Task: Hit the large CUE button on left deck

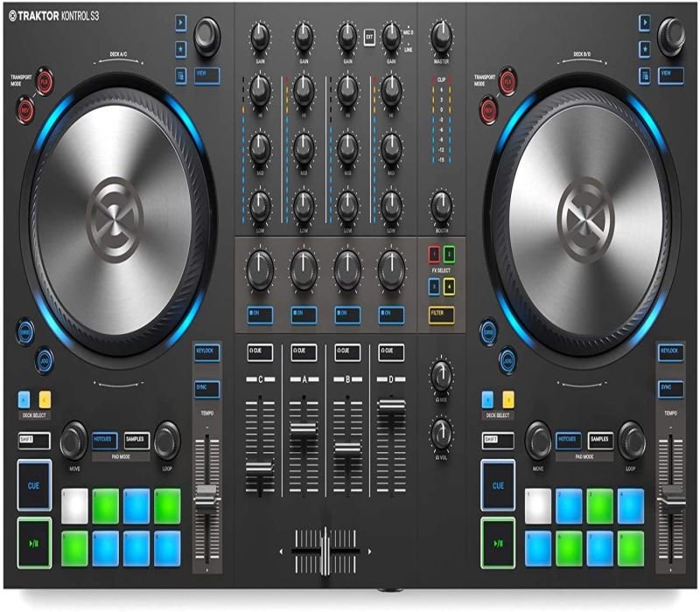Action: [x=34, y=485]
